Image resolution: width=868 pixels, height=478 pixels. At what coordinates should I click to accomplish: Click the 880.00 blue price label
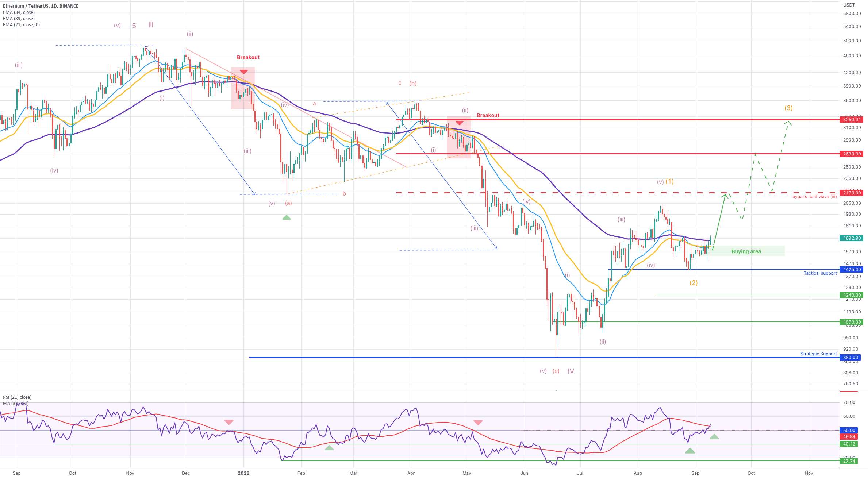(850, 358)
